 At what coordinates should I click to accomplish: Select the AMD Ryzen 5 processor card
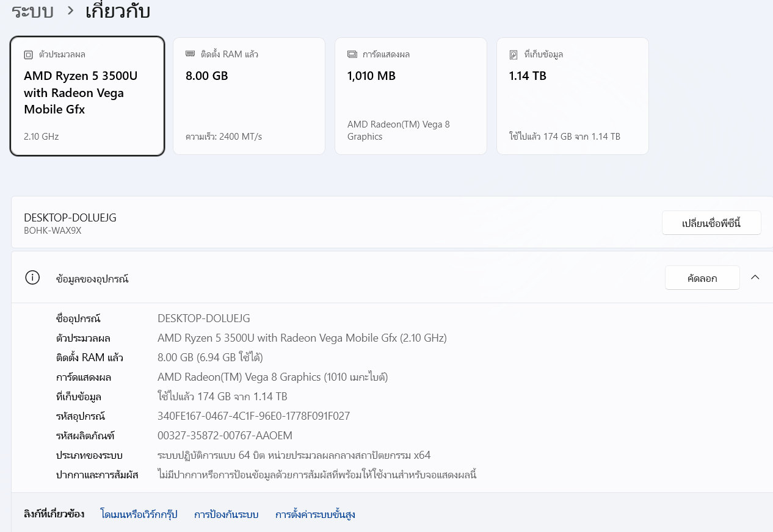pyautogui.click(x=87, y=96)
